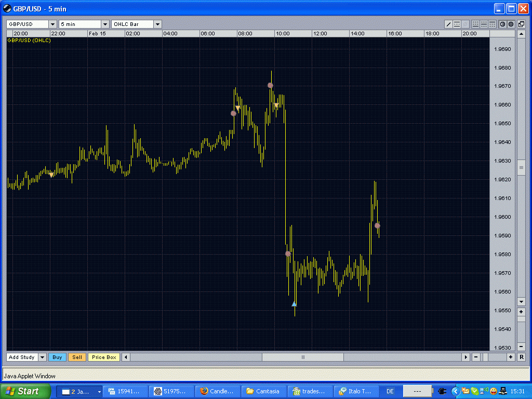Zoom out time axis with bottom minus
This screenshot has height=399, width=532.
[x=476, y=357]
